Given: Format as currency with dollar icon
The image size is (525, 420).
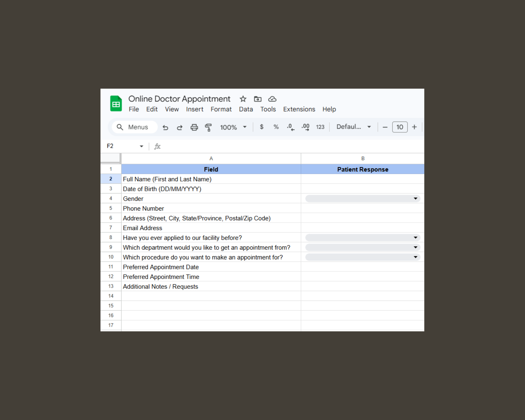Looking at the screenshot, I should click(261, 127).
